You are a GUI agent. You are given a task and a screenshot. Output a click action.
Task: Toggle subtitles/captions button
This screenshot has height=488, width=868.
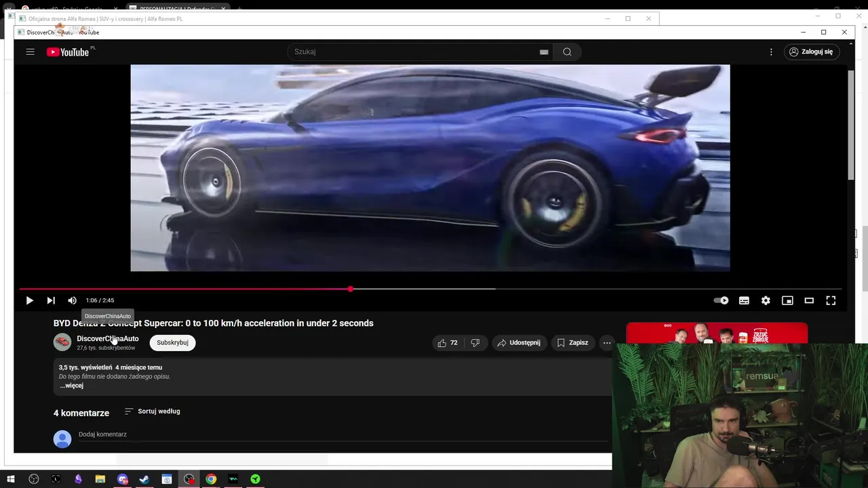click(744, 300)
